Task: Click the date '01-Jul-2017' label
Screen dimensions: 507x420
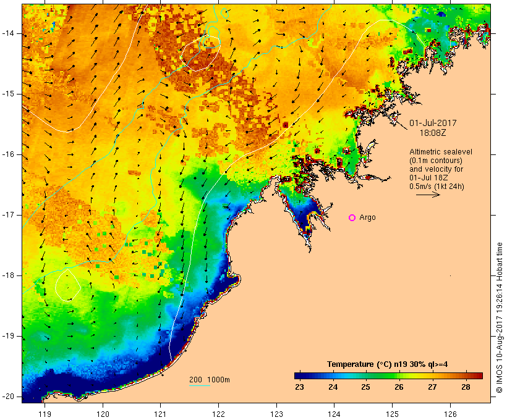Action: tap(433, 123)
